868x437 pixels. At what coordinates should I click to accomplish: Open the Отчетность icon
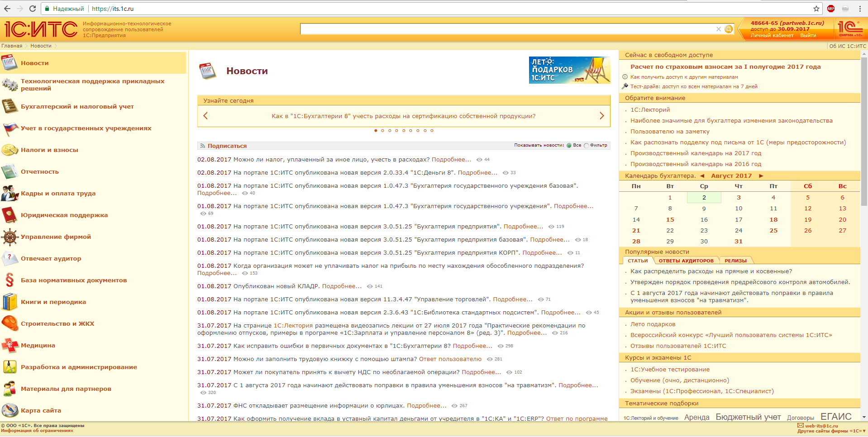coord(9,171)
